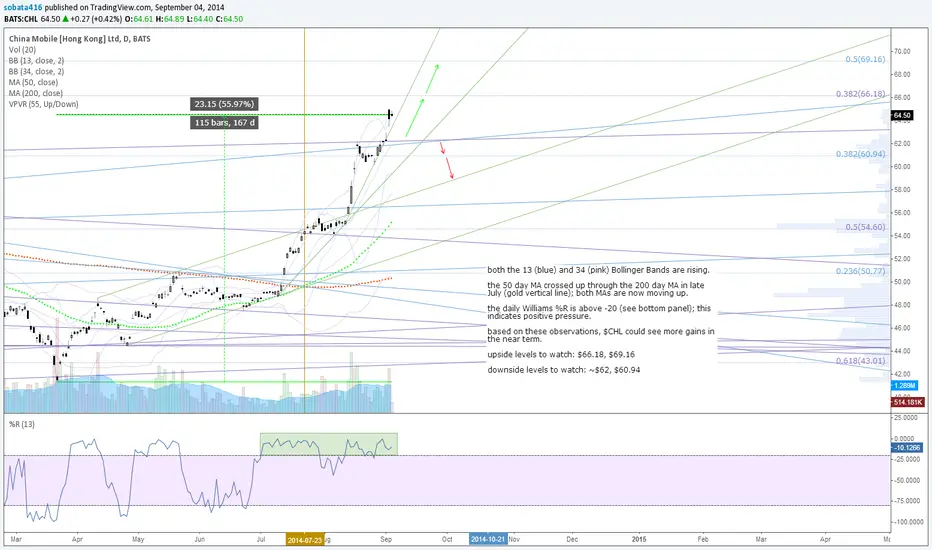Click the -10.1266 Williams %R value tag
Viewport: 932px width, 550px height.
coord(907,448)
